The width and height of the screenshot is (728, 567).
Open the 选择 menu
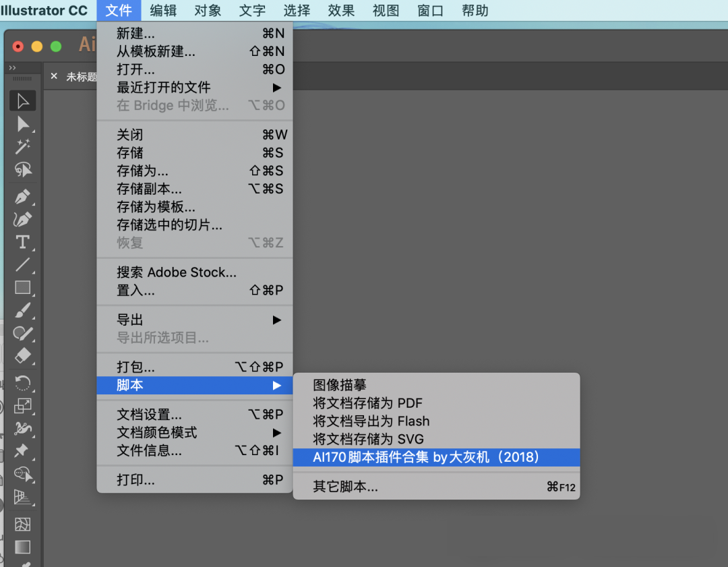click(x=297, y=10)
